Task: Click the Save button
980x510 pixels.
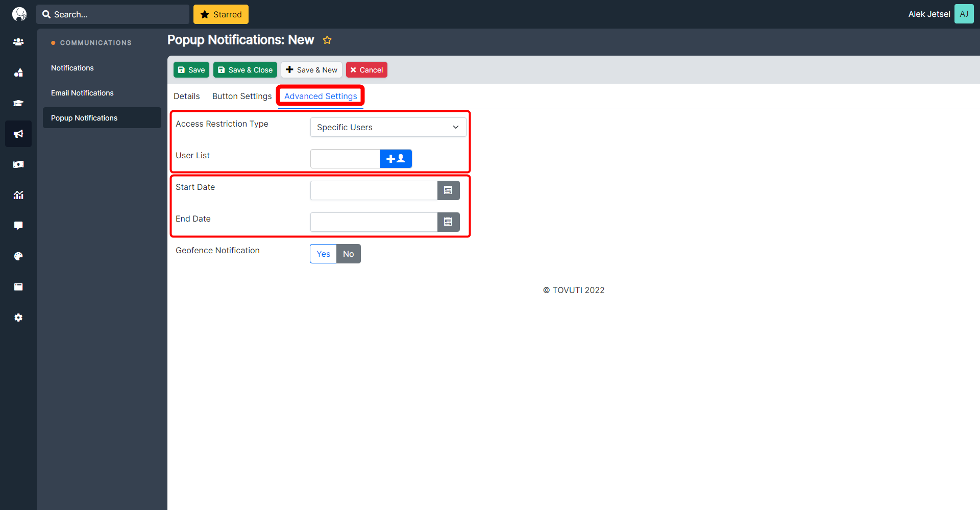Action: click(x=191, y=70)
